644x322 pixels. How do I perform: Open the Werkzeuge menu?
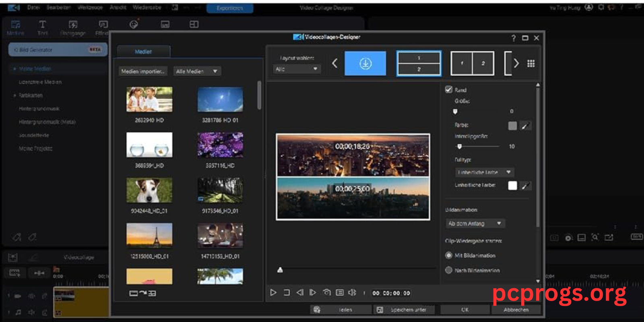(90, 8)
